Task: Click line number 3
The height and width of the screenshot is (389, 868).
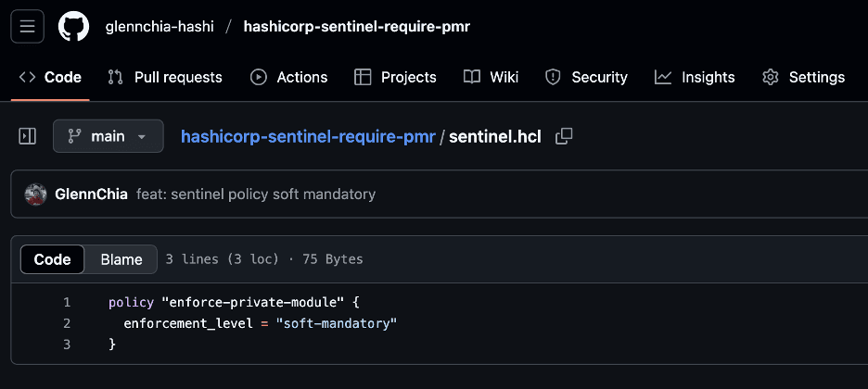Action: pyautogui.click(x=67, y=345)
